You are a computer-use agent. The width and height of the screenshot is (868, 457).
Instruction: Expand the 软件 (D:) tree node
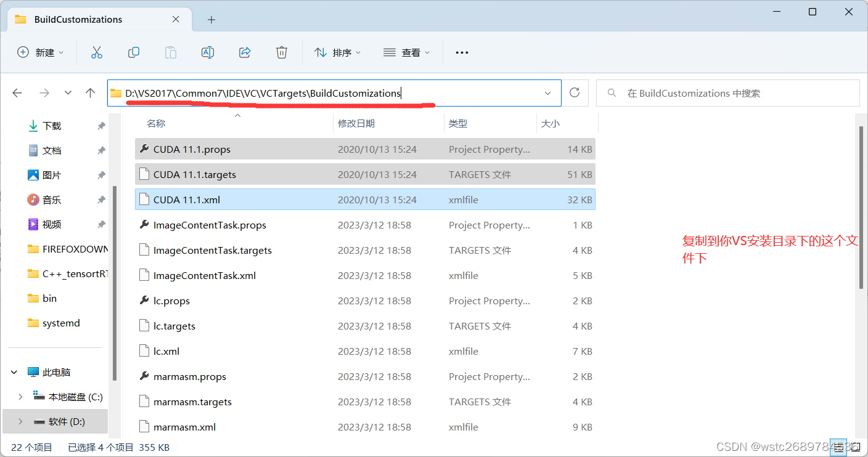click(x=20, y=422)
